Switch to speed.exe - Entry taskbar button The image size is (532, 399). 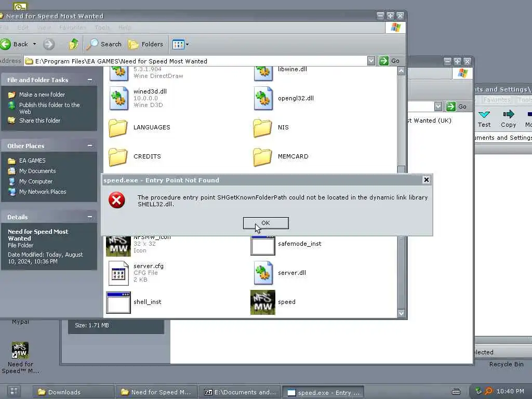[323, 393]
